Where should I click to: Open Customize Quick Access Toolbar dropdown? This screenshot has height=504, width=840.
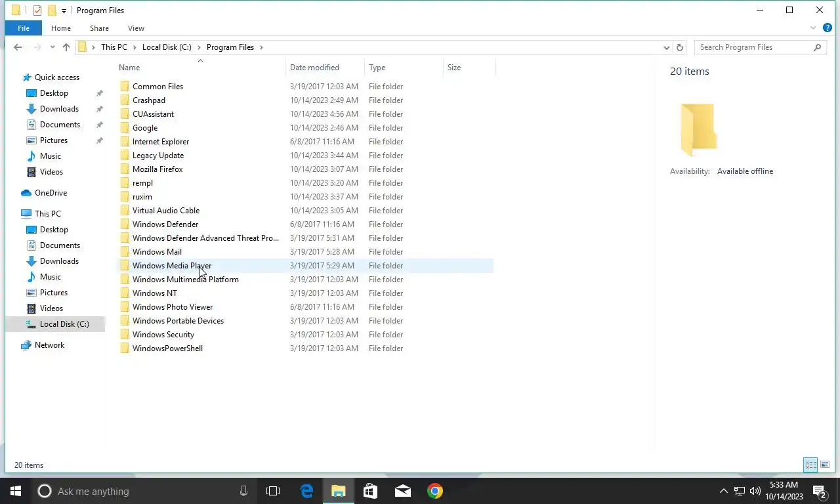[64, 10]
